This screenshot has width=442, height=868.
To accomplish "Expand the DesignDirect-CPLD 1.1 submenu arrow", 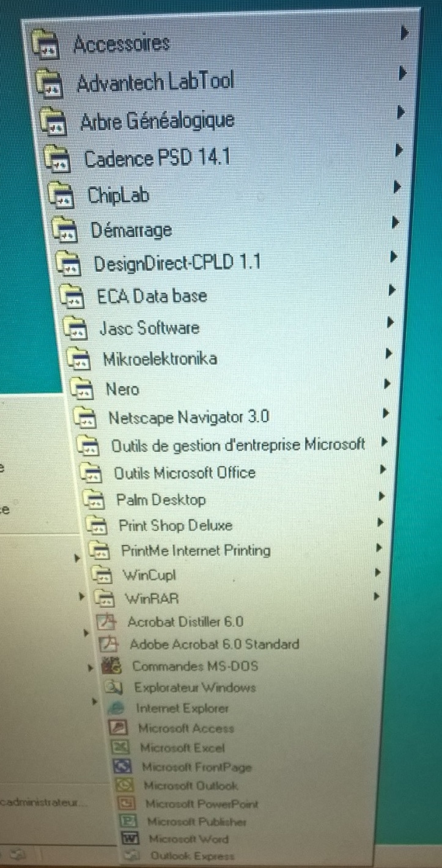I will coord(394,258).
